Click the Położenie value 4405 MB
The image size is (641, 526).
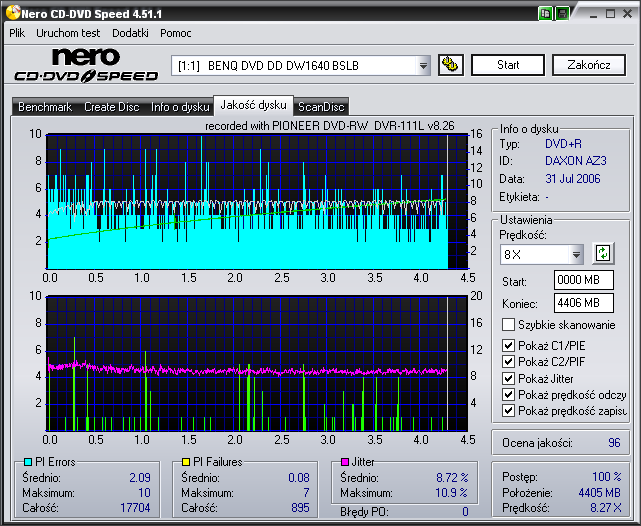point(599,492)
